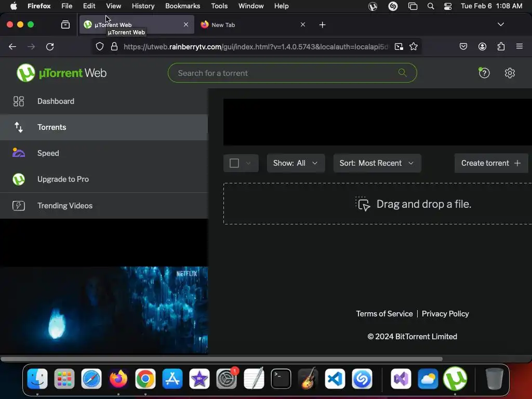Viewport: 532px width, 399px height.
Task: Open Spotlight search in menu bar
Action: [431, 6]
